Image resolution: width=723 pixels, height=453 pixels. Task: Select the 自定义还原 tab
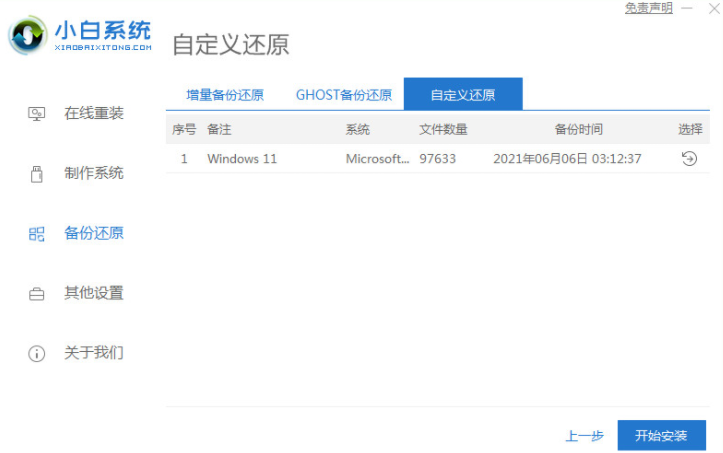[463, 94]
